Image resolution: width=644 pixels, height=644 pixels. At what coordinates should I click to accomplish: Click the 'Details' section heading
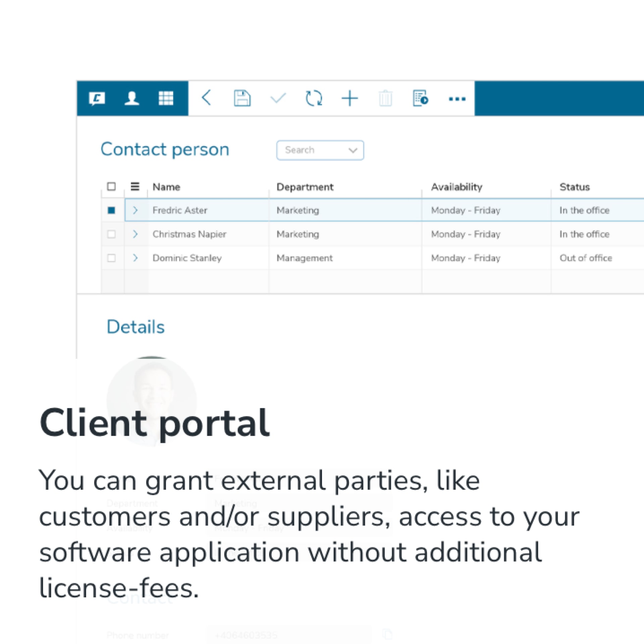(136, 327)
